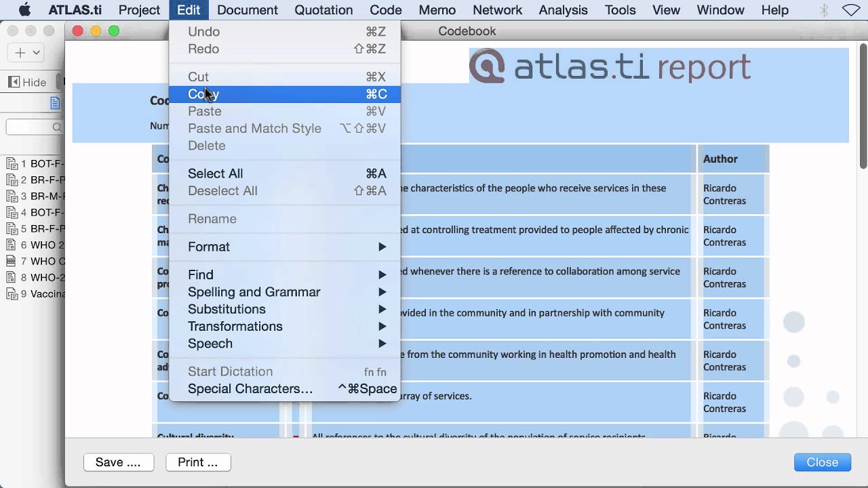Select document 5 BR-F-P in list
This screenshot has height=488, width=868.
tap(35, 228)
